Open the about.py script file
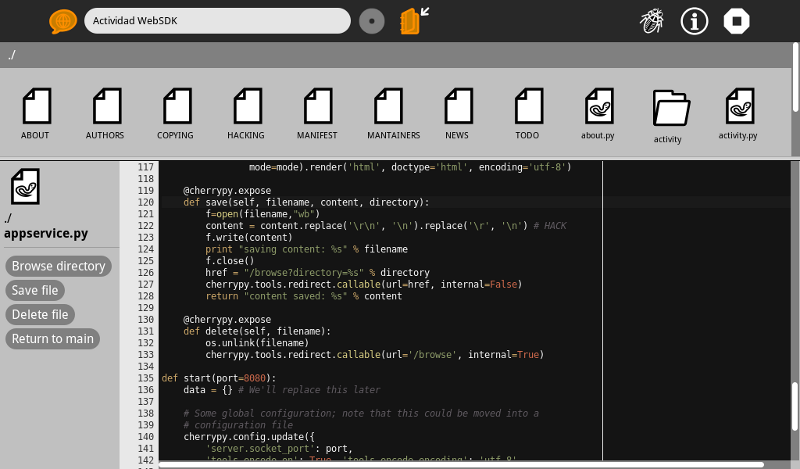The image size is (800, 469). [598, 106]
